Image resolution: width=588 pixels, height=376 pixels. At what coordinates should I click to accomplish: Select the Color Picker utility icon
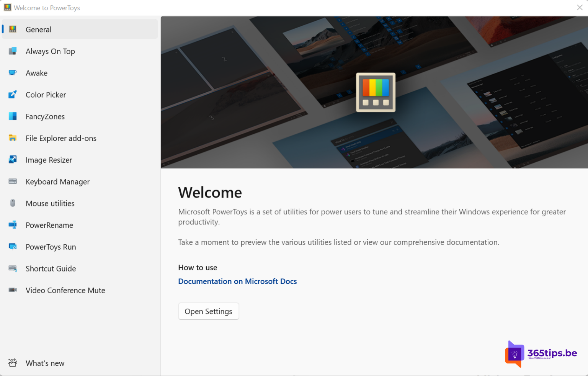[13, 95]
